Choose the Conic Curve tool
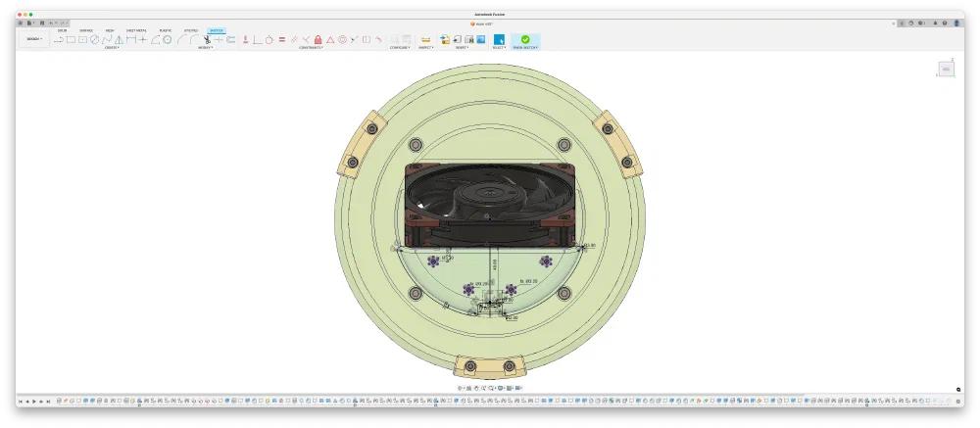Image resolution: width=980 pixels, height=428 pixels. [x=155, y=39]
